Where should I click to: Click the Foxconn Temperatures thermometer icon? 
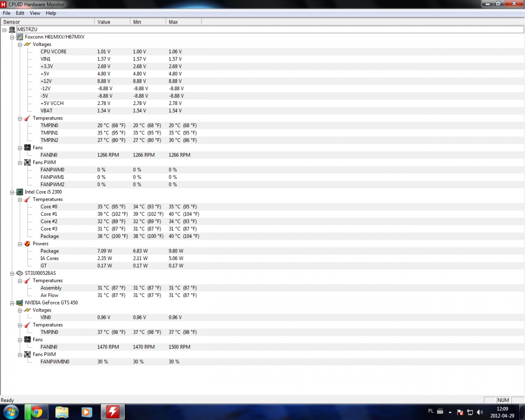(x=28, y=118)
